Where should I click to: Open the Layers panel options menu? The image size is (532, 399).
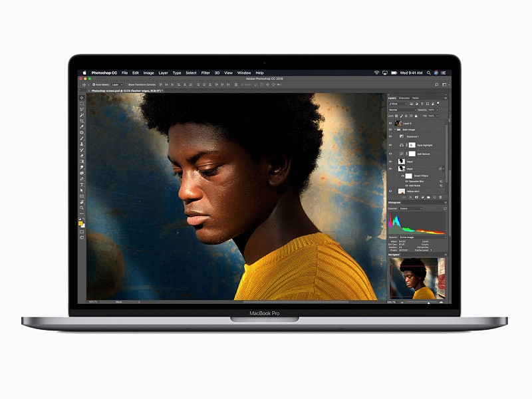coord(446,98)
